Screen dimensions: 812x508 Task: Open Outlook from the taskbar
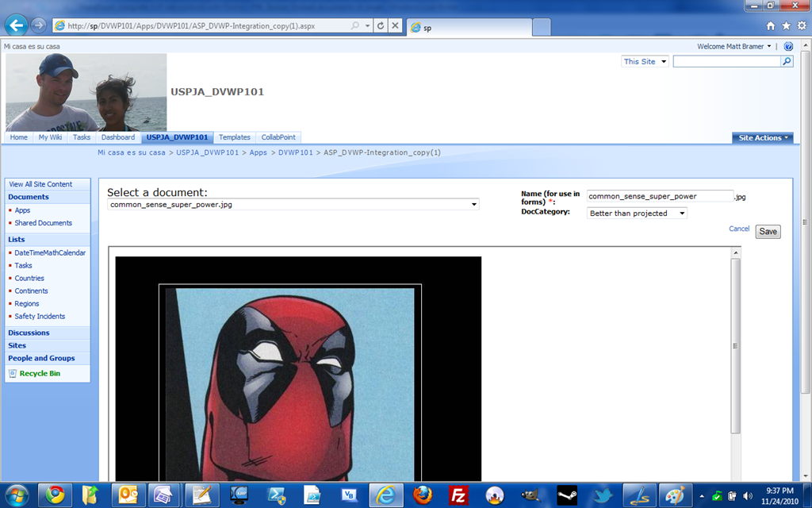click(x=128, y=495)
